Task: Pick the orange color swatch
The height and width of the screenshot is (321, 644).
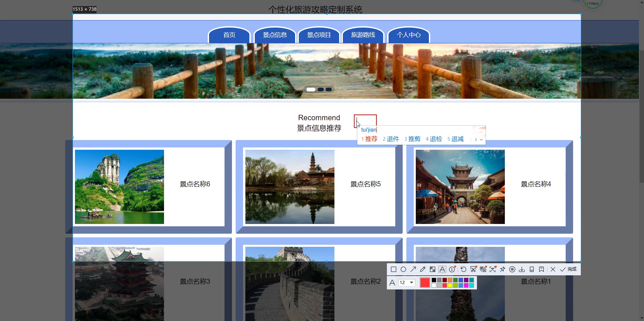Action: coord(450,280)
